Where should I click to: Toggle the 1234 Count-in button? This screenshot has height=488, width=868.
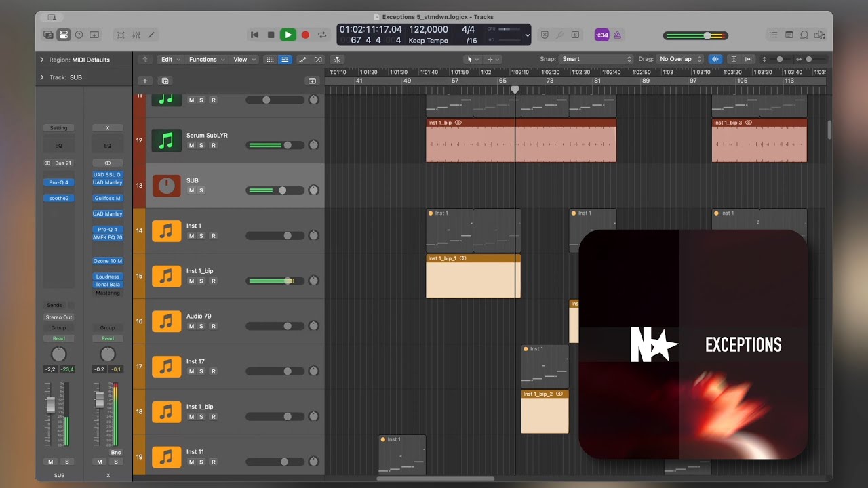pyautogui.click(x=601, y=35)
